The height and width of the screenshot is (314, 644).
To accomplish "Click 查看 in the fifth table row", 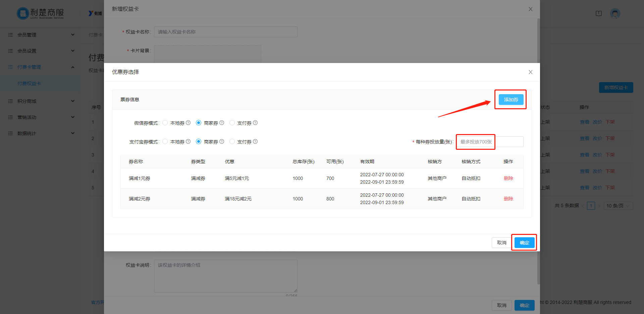I will (584, 188).
